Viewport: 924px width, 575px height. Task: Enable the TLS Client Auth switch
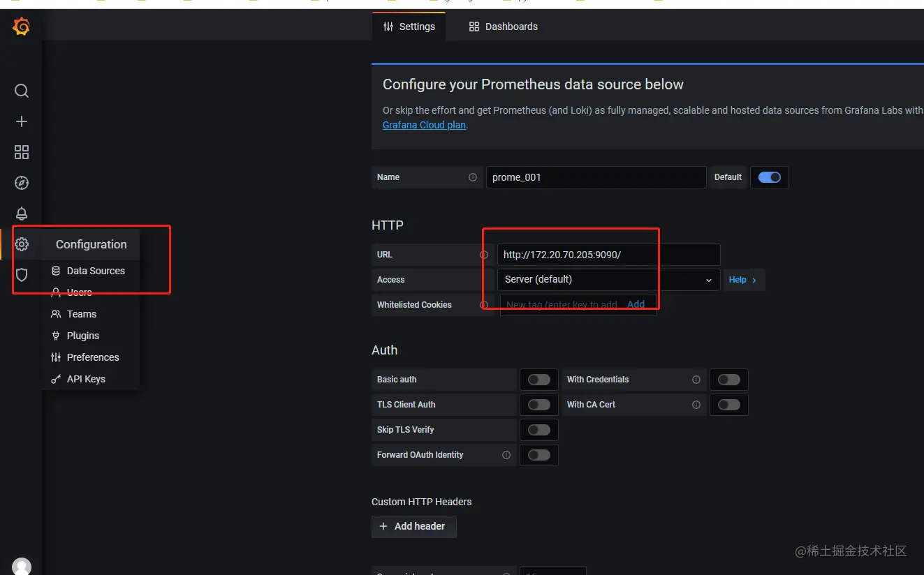pos(539,405)
